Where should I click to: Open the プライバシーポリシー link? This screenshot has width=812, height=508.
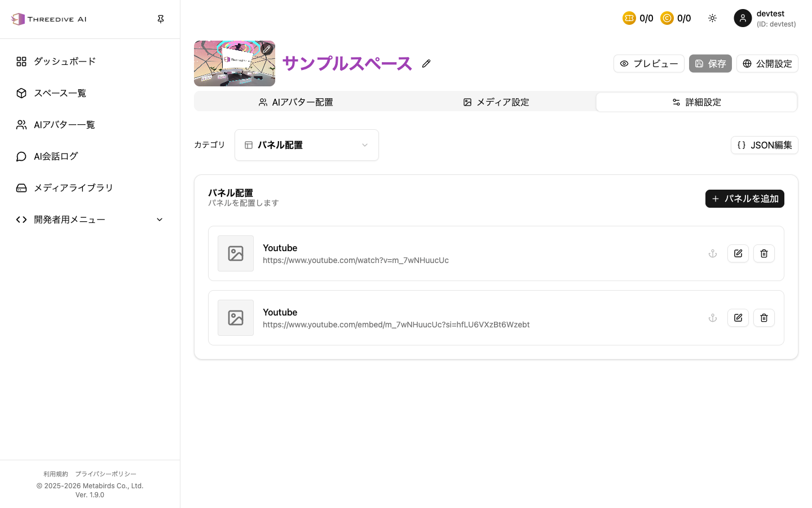[105, 474]
